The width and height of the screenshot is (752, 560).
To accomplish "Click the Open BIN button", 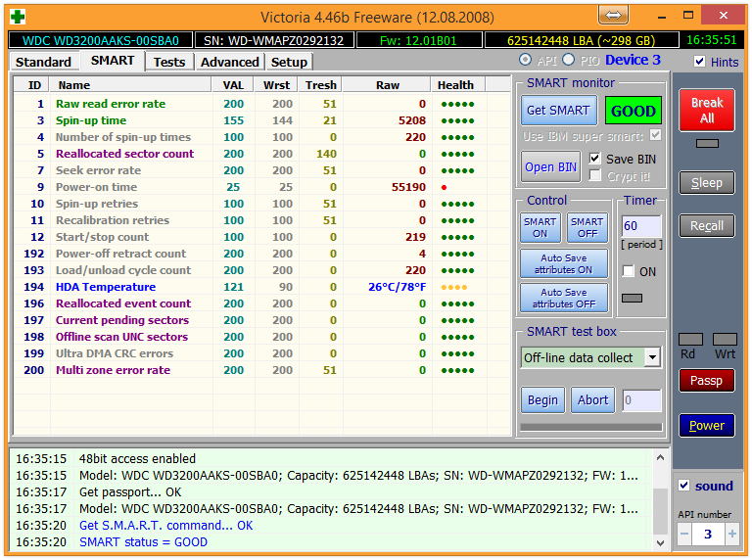I will click(550, 166).
